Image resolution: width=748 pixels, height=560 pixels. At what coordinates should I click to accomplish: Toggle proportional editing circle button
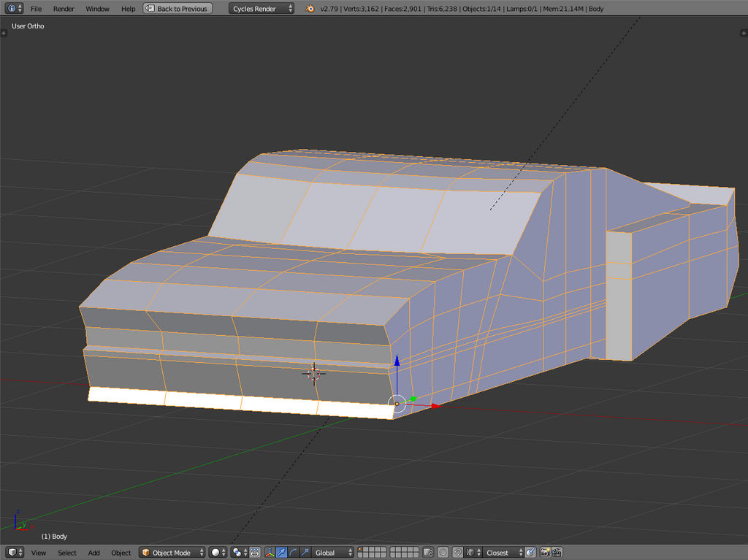(x=443, y=553)
